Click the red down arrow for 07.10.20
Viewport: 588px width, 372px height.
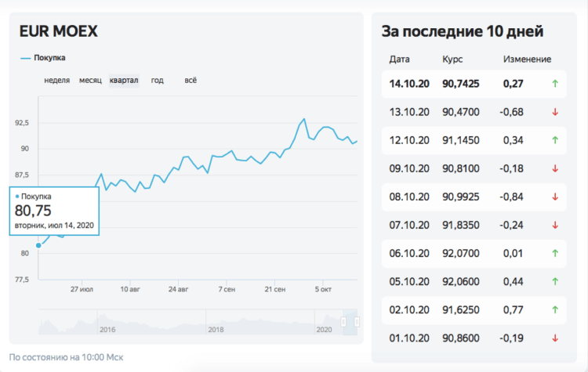coord(555,225)
